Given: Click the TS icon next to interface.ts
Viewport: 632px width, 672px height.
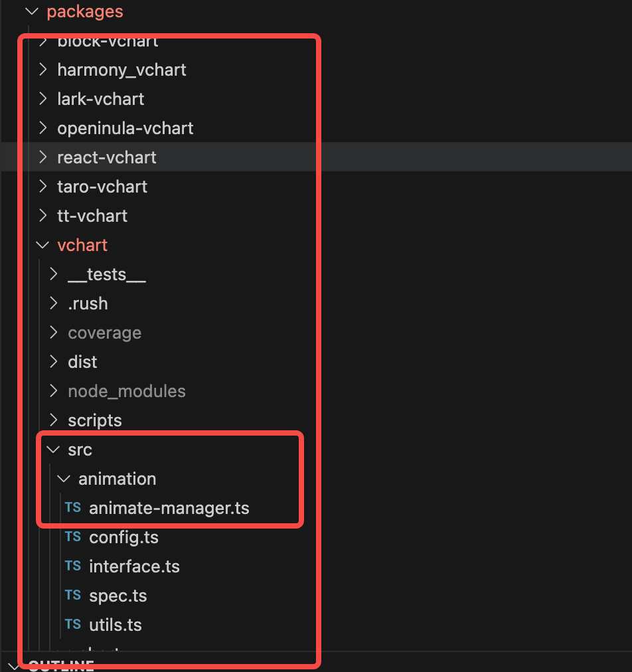Looking at the screenshot, I should pos(73,566).
